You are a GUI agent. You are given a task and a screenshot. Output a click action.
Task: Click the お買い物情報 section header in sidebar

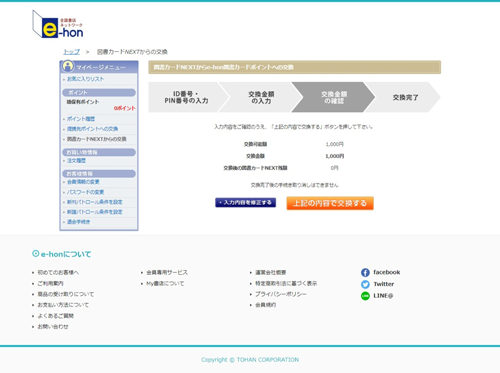[x=99, y=152]
